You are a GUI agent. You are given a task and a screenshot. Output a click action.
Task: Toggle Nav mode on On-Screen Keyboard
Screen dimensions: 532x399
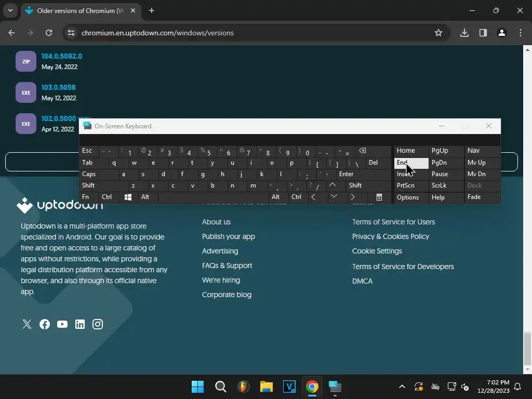pyautogui.click(x=482, y=151)
